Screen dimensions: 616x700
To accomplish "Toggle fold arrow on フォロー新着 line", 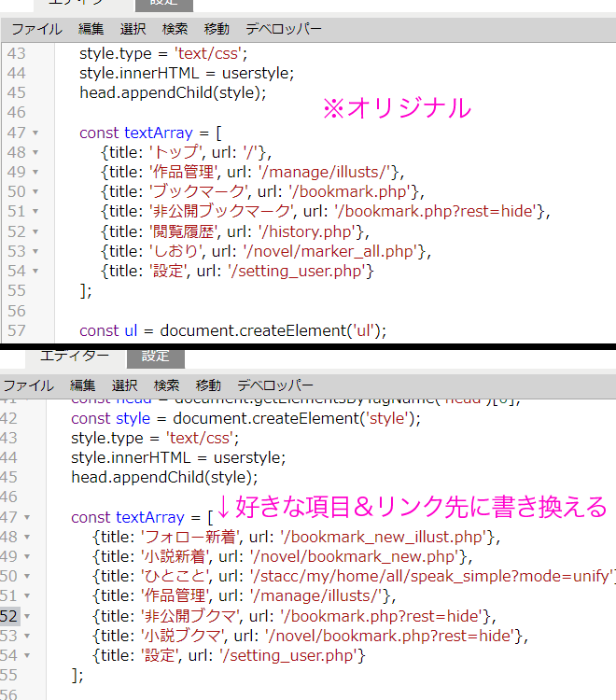I will pyautogui.click(x=27, y=537).
